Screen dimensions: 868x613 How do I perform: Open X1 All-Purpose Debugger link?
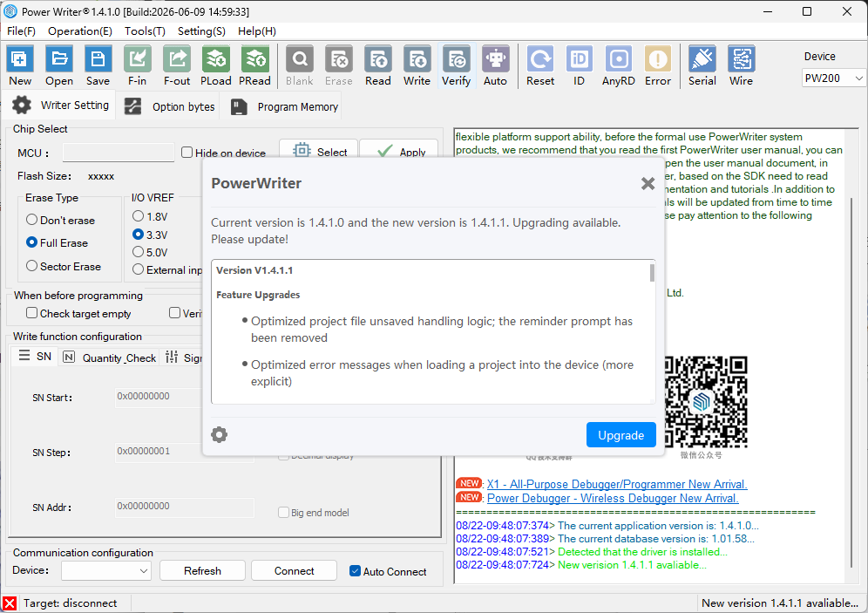point(617,484)
